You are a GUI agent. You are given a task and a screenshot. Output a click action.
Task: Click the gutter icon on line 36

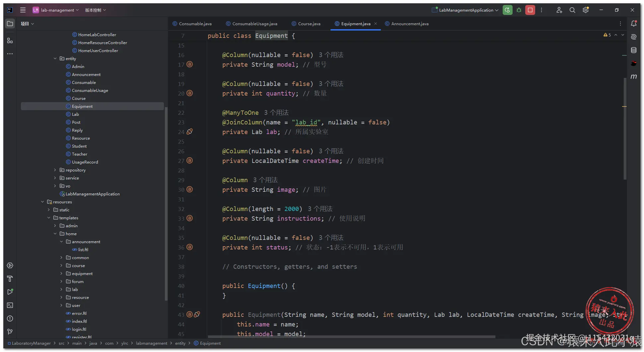tap(189, 247)
